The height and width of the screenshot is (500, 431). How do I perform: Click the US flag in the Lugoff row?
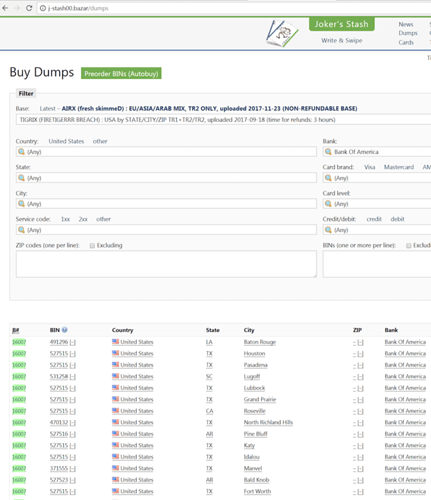pos(115,376)
